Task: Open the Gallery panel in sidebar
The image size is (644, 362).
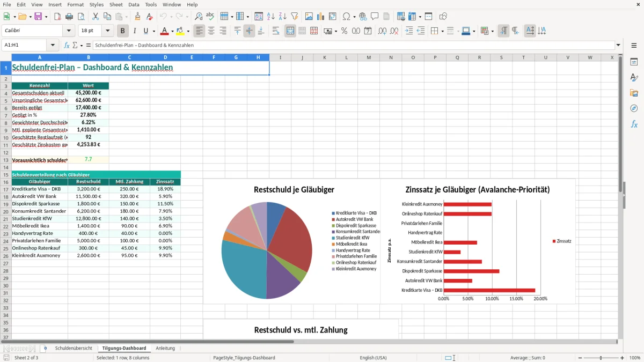Action: (634, 93)
